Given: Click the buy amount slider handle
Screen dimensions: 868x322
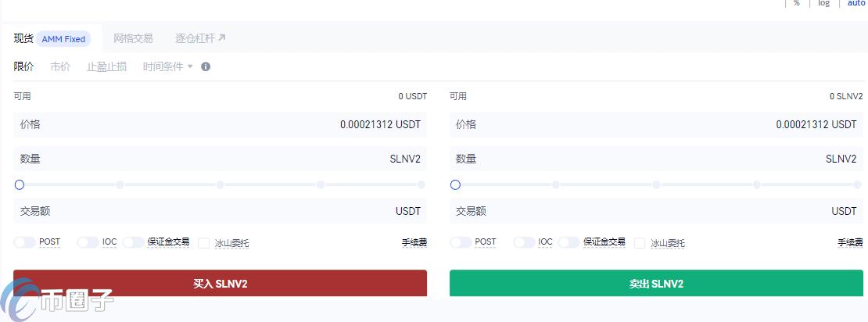Looking at the screenshot, I should tap(20, 185).
